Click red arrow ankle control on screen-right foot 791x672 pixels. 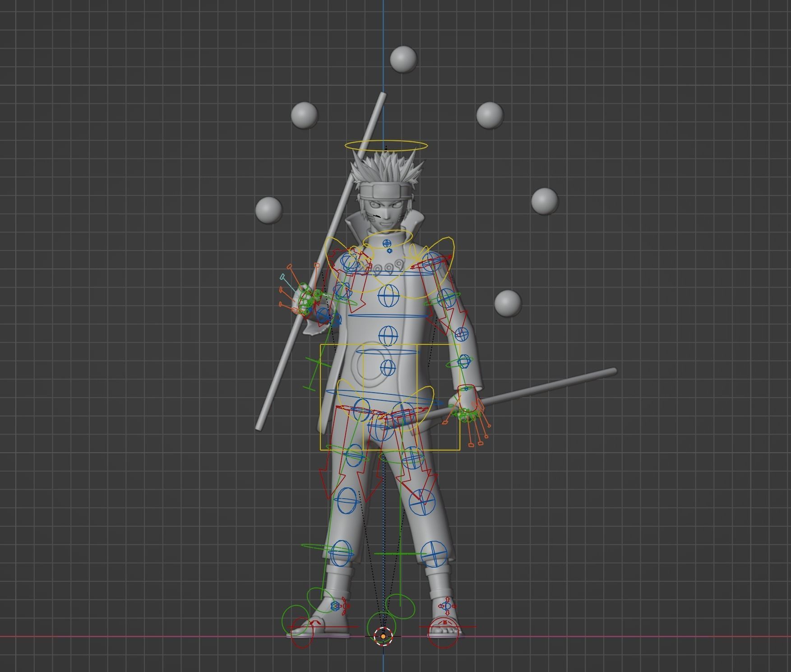[x=447, y=606]
